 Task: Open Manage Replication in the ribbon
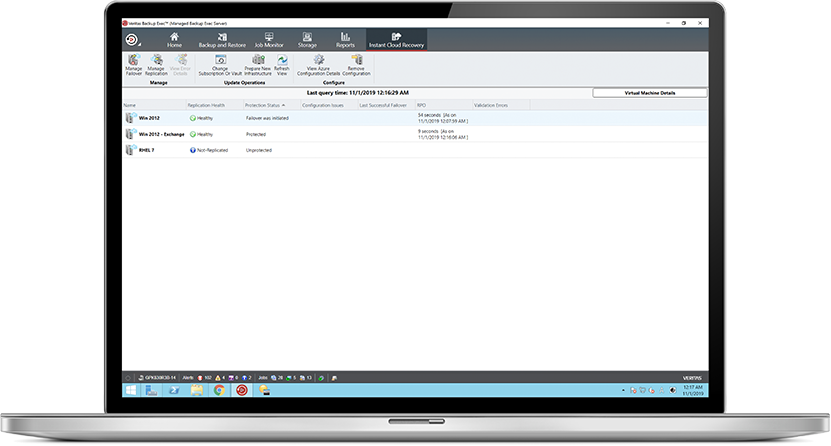(157, 63)
